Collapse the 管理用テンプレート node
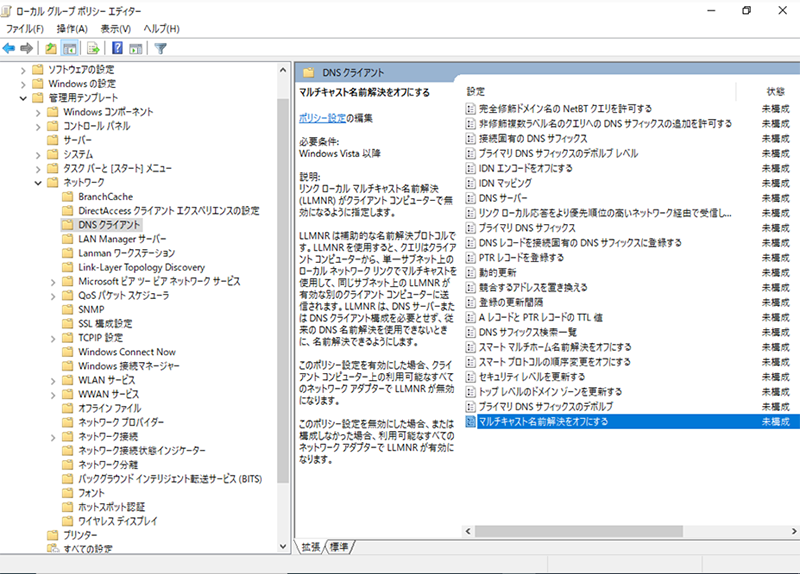 click(23, 98)
